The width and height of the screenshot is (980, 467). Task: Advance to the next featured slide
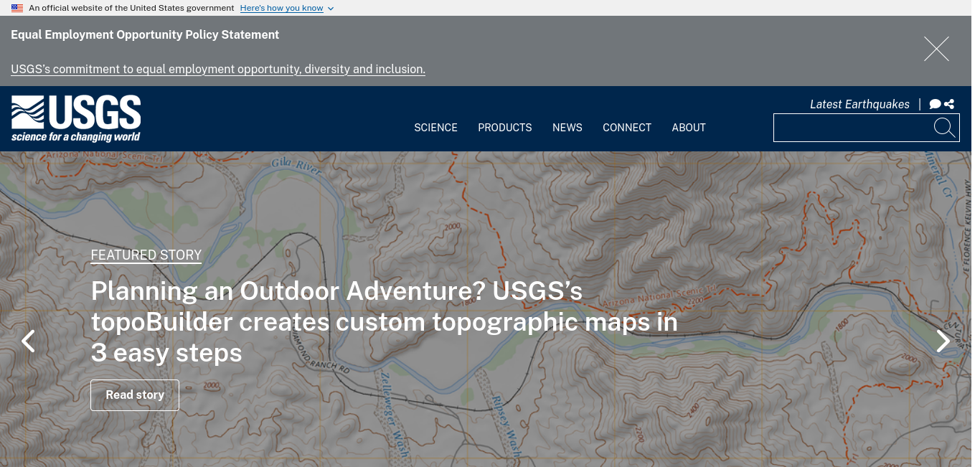pos(943,341)
